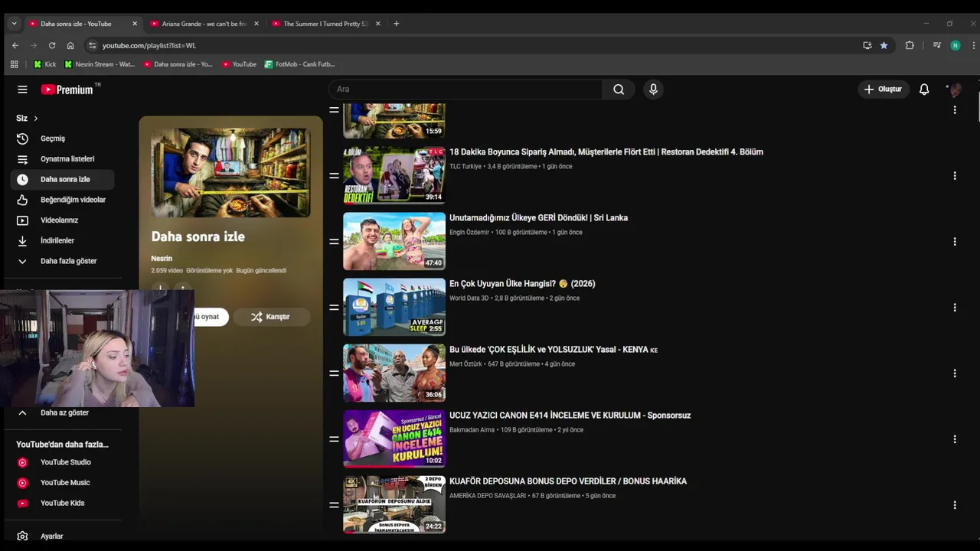Open Nesrin playlist owner link
This screenshot has height=551, width=980.
162,259
